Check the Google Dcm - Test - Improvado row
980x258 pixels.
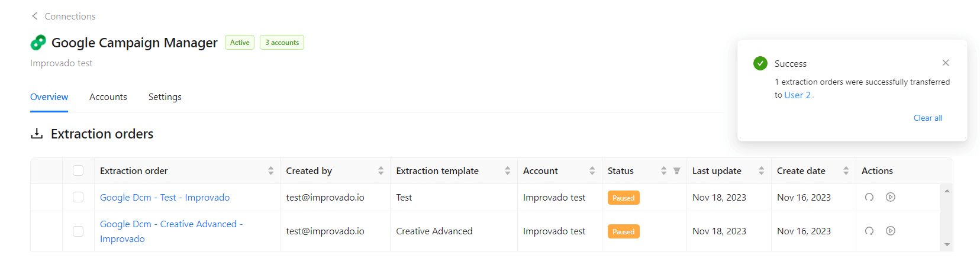[x=78, y=197]
